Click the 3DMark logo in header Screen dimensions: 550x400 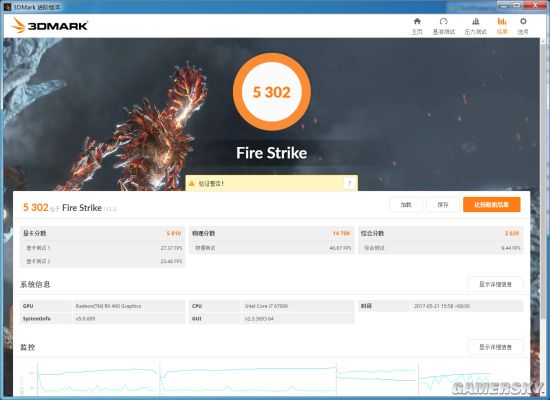click(x=49, y=25)
